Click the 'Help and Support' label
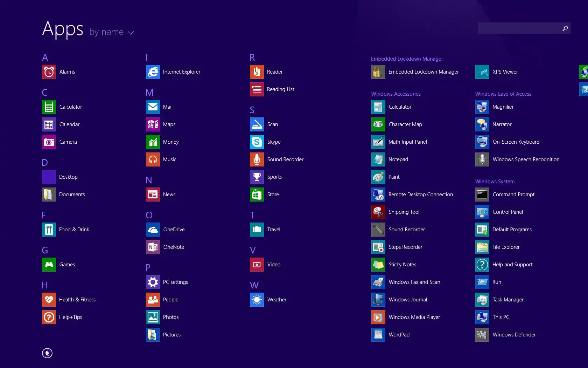Image resolution: width=588 pixels, height=368 pixels. 512,265
